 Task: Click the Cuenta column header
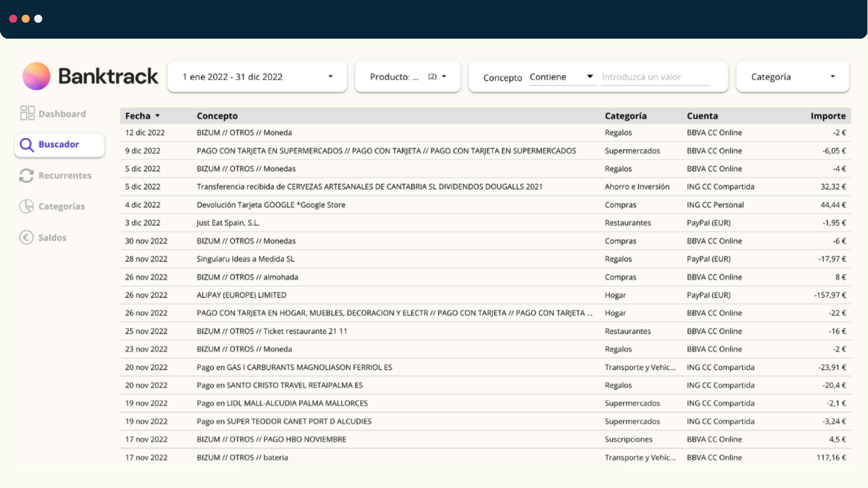pos(702,116)
